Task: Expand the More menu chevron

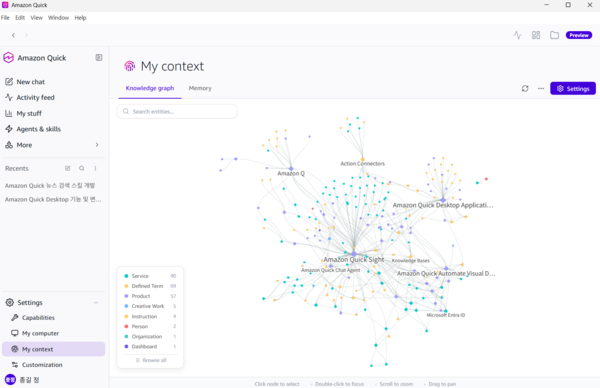Action: coord(97,145)
